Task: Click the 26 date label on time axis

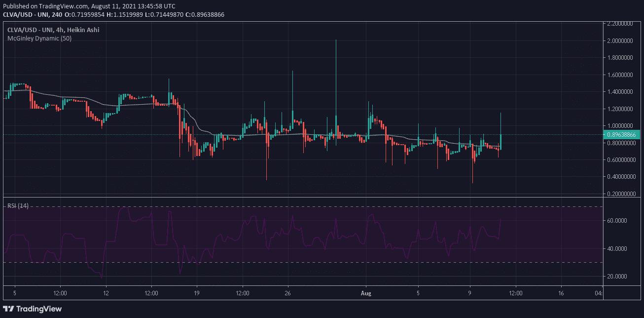Action: 288,292
